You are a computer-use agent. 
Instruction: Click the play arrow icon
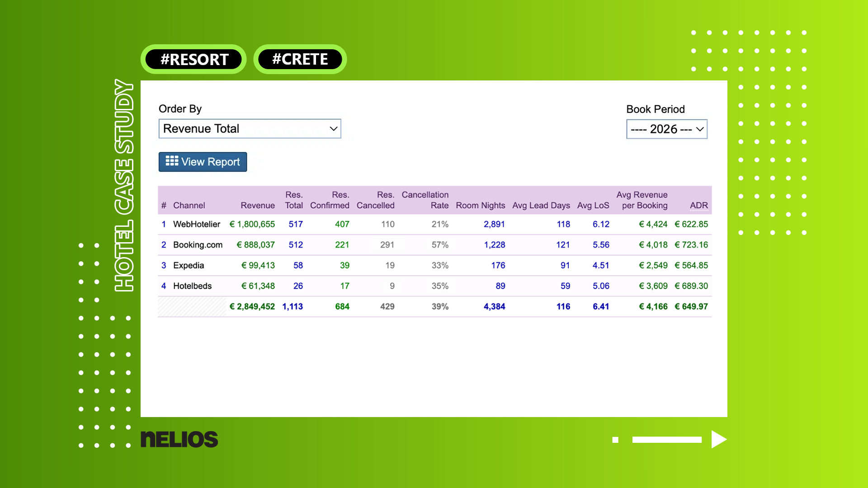pos(718,439)
